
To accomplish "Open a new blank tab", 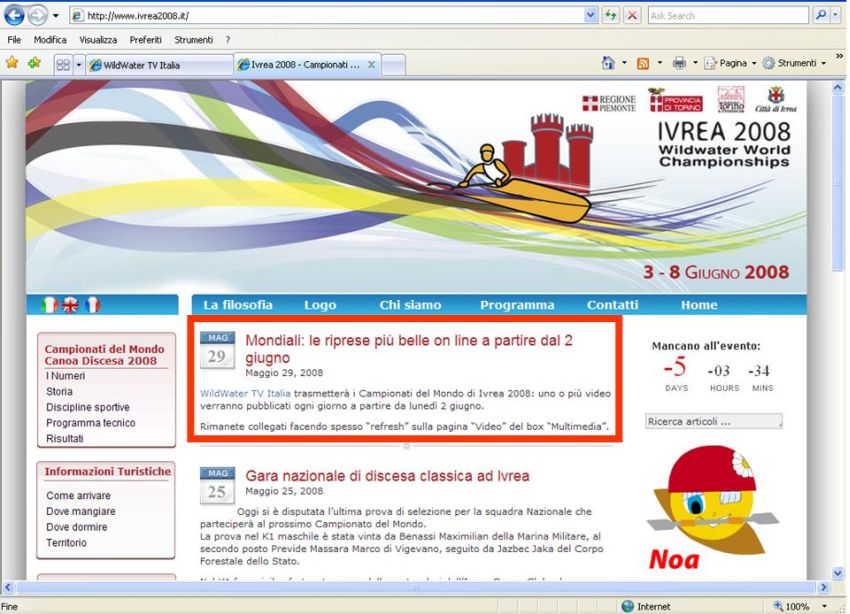I will [394, 65].
